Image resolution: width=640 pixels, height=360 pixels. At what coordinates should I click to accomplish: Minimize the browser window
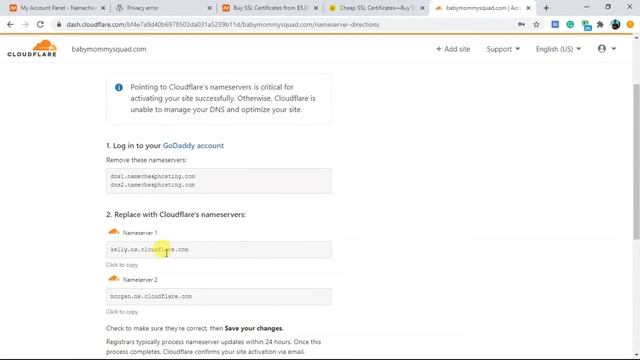point(587,7)
